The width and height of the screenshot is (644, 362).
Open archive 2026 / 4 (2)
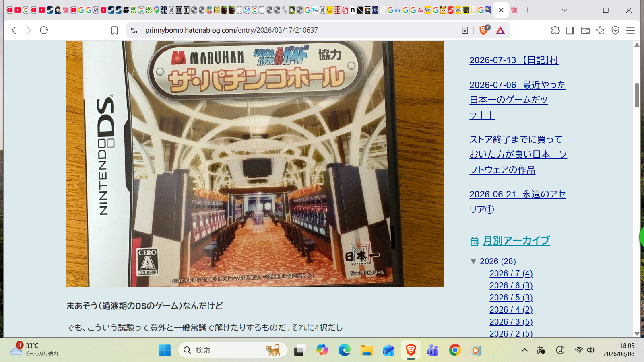tap(511, 310)
